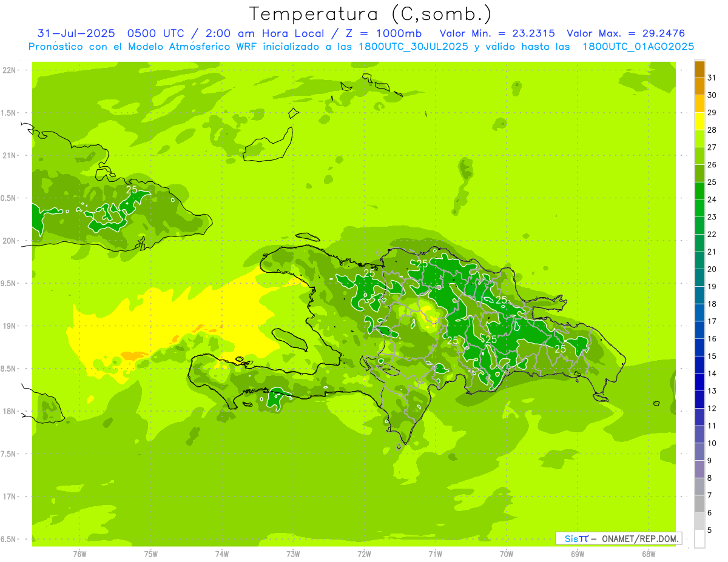Click legend value '10'
This screenshot has width=728, height=562.
712,443
